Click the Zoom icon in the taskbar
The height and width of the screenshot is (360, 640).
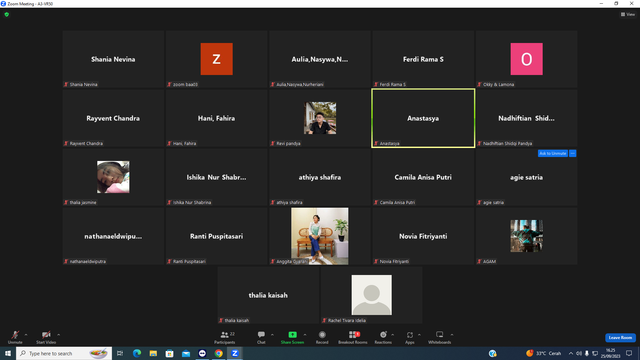pos(235,353)
